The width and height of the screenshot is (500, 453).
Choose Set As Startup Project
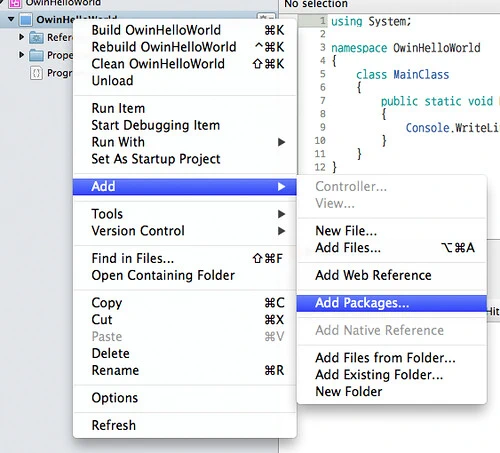185,159
